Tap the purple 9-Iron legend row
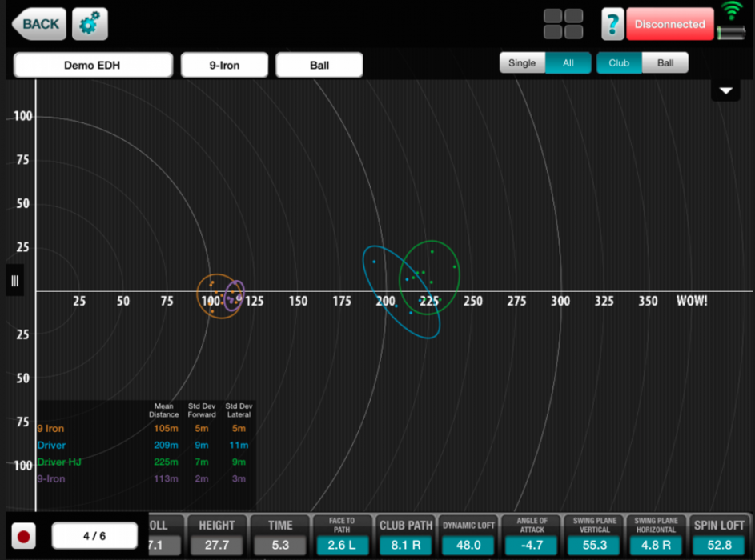755x560 pixels. 143,478
